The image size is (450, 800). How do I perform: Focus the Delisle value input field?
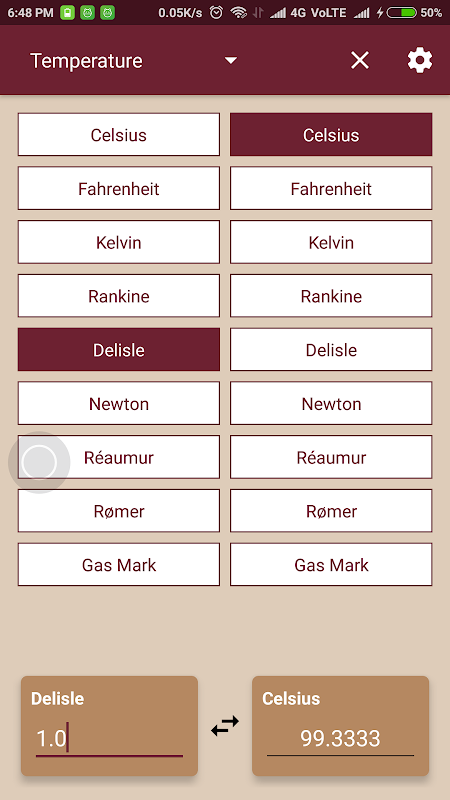pos(109,739)
